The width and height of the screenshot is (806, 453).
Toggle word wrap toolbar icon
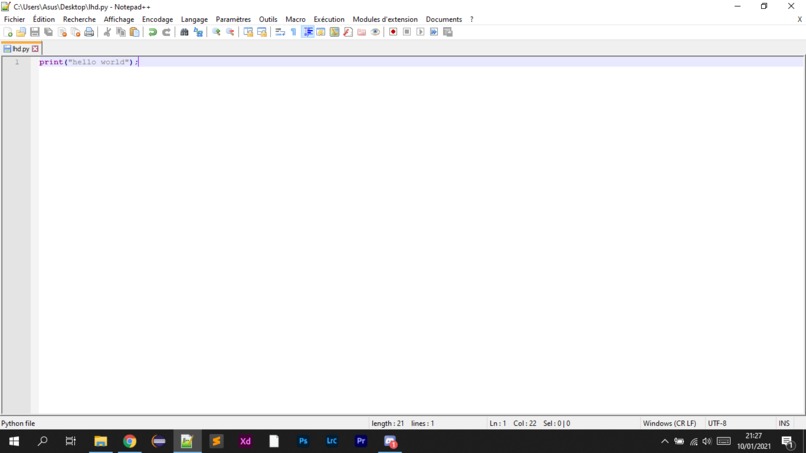pos(280,32)
